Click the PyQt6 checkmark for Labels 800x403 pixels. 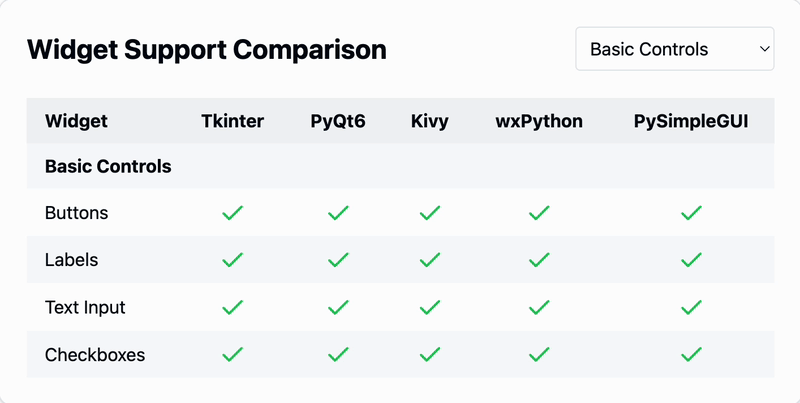[x=338, y=260]
